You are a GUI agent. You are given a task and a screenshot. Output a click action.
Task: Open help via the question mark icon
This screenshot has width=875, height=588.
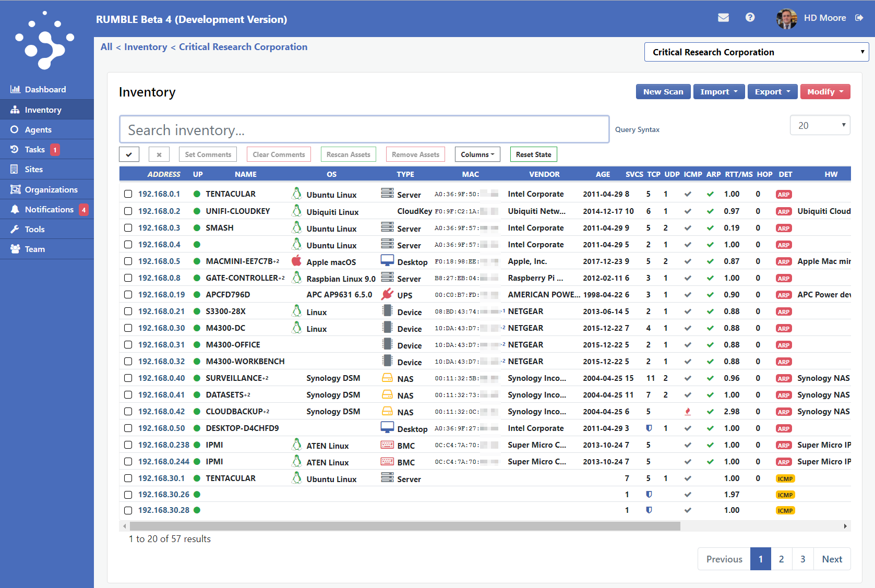750,17
